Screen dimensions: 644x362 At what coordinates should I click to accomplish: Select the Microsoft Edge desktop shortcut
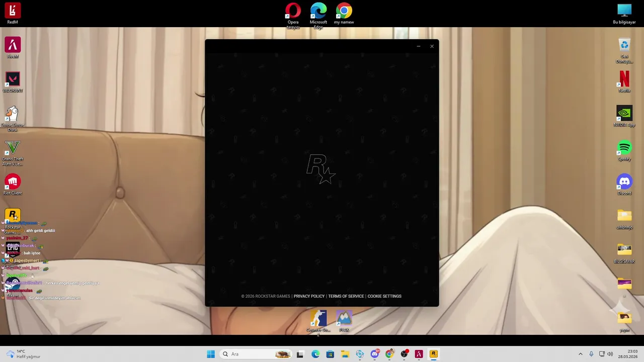[x=318, y=16]
